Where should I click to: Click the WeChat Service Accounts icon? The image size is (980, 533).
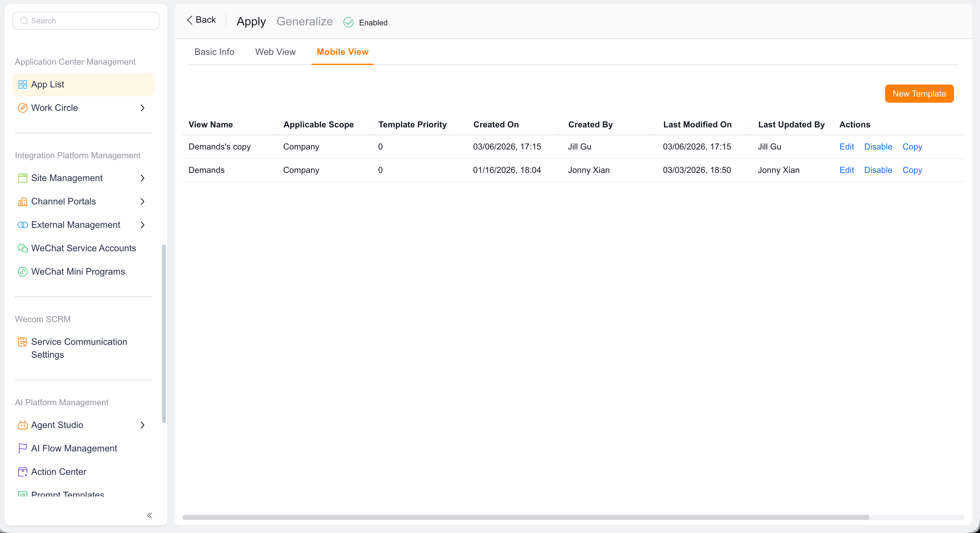tap(22, 248)
